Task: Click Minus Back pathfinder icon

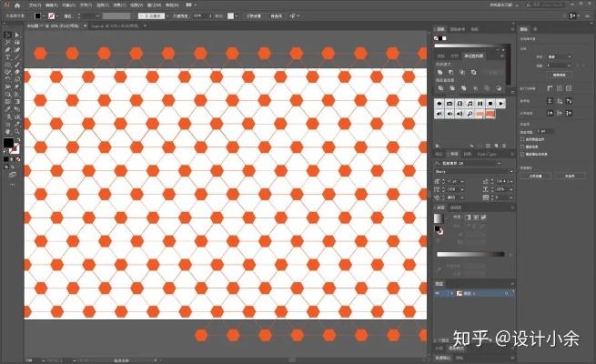Action: tap(499, 88)
